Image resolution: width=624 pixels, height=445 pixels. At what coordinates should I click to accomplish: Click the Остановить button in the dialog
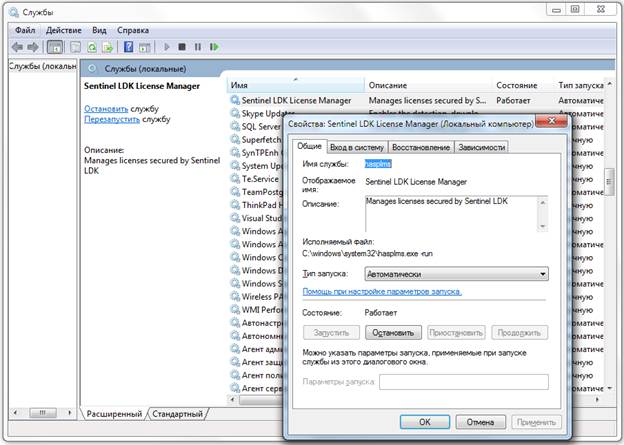pos(393,332)
